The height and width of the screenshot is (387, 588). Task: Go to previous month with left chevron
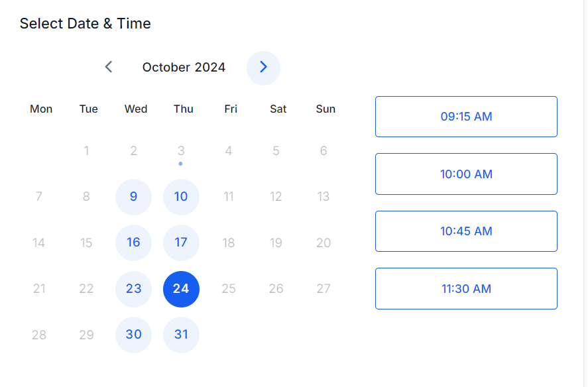click(109, 67)
